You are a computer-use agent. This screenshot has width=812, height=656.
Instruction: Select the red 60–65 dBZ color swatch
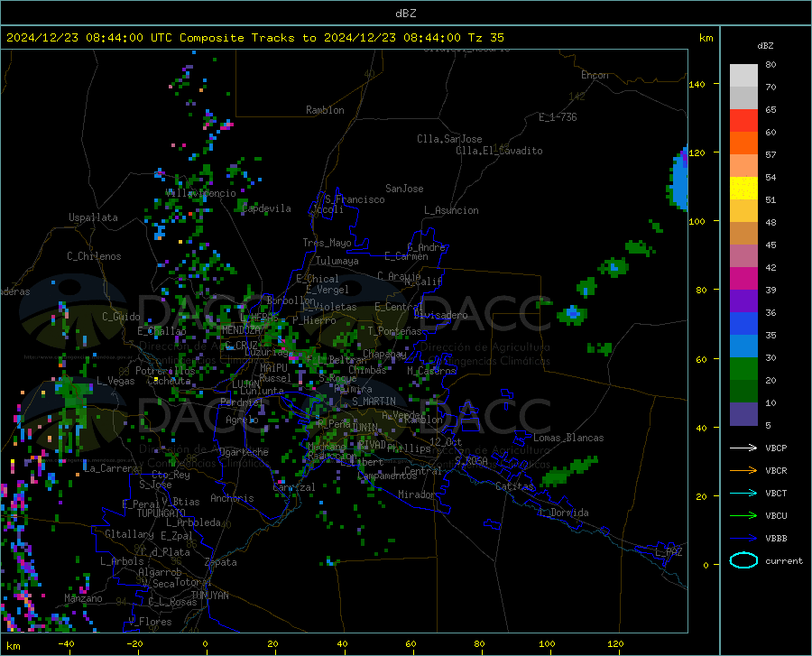[x=743, y=121]
